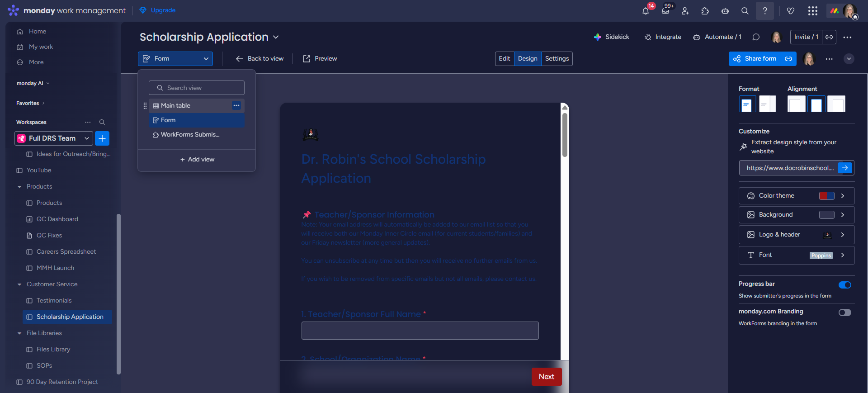Click the red Next button
The height and width of the screenshot is (393, 868).
(x=547, y=377)
